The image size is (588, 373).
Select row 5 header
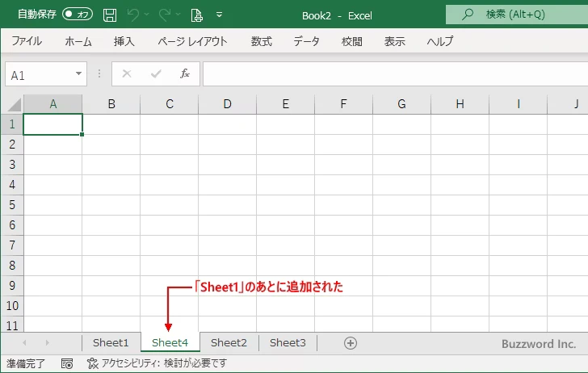[12, 205]
